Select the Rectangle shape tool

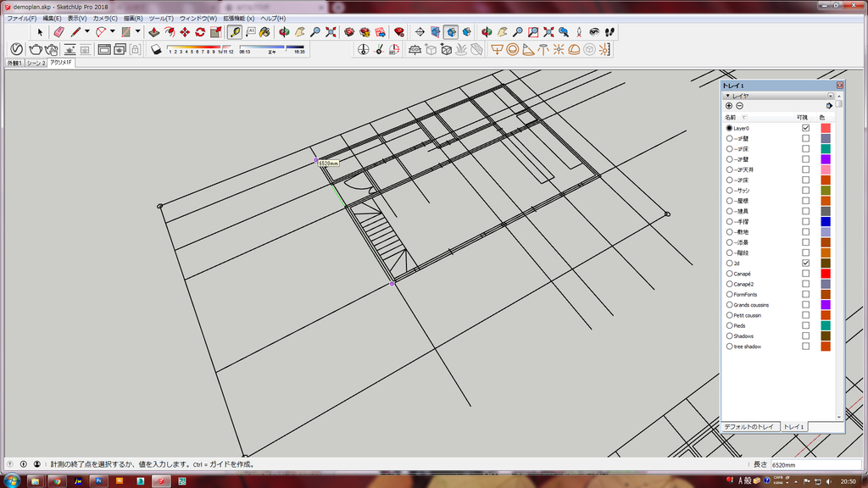(126, 32)
